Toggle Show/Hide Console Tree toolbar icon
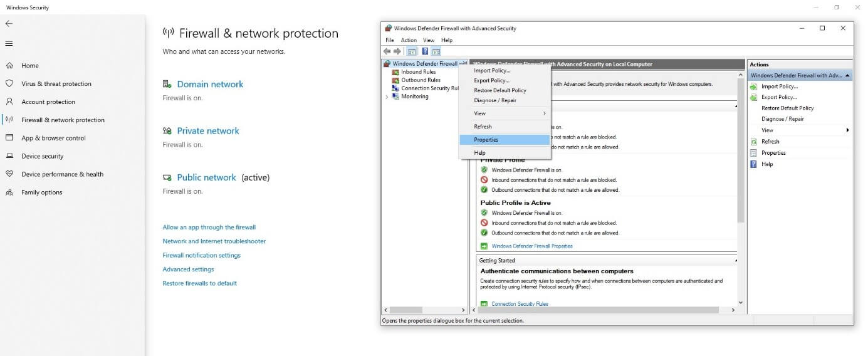The width and height of the screenshot is (868, 356). pos(412,51)
